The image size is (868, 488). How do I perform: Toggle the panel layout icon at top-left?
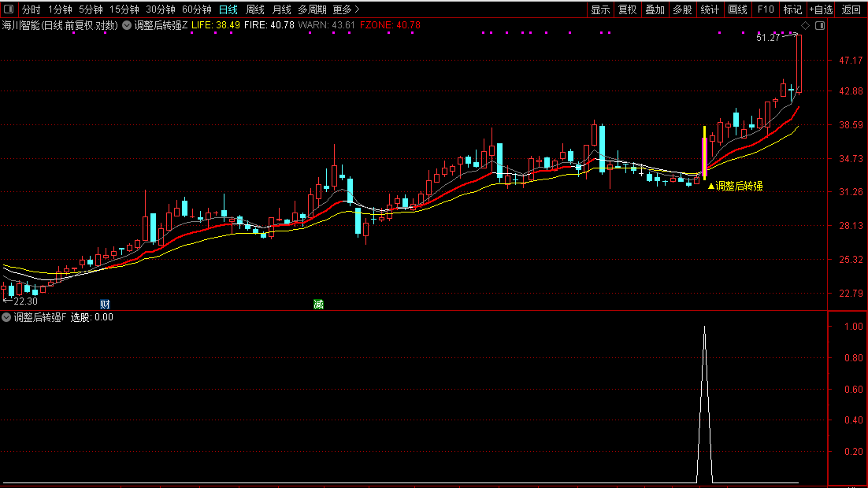pyautogui.click(x=9, y=9)
